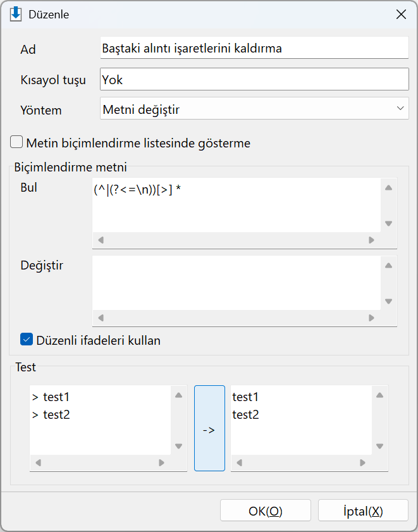Click into the empty Değiştir text area
The image size is (418, 532).
(x=237, y=283)
